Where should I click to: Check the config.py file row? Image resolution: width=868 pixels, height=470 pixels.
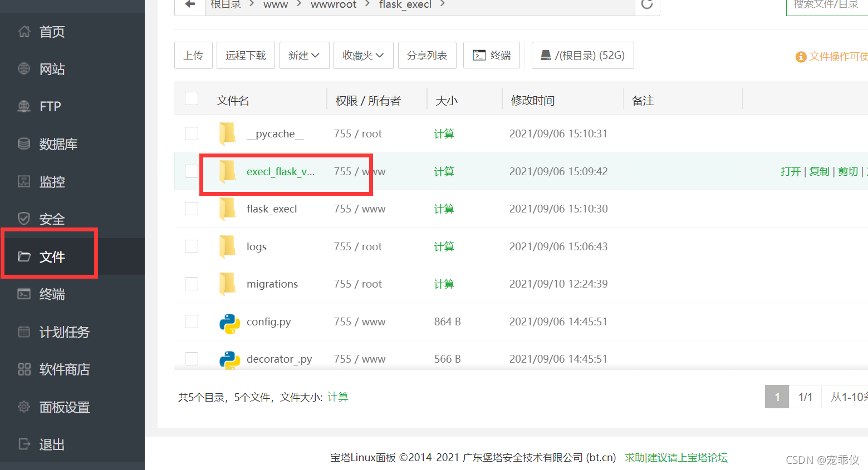point(192,321)
